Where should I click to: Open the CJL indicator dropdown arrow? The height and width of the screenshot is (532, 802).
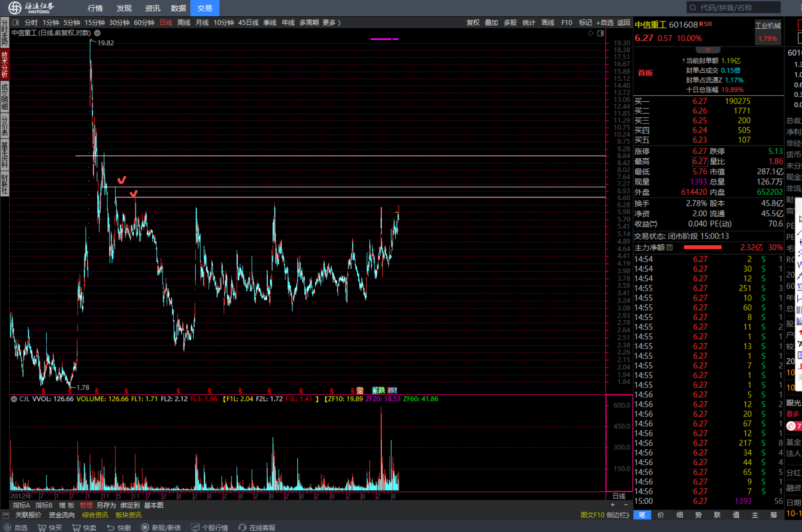[14, 399]
